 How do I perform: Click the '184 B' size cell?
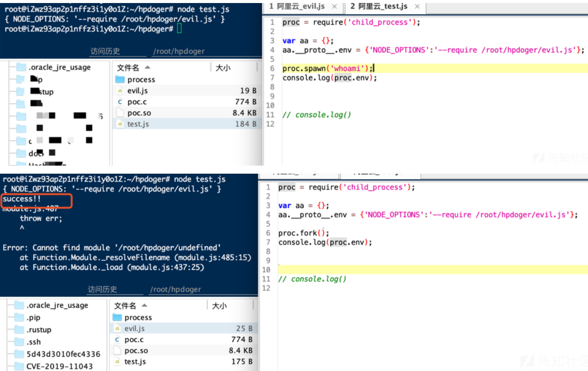pos(246,124)
